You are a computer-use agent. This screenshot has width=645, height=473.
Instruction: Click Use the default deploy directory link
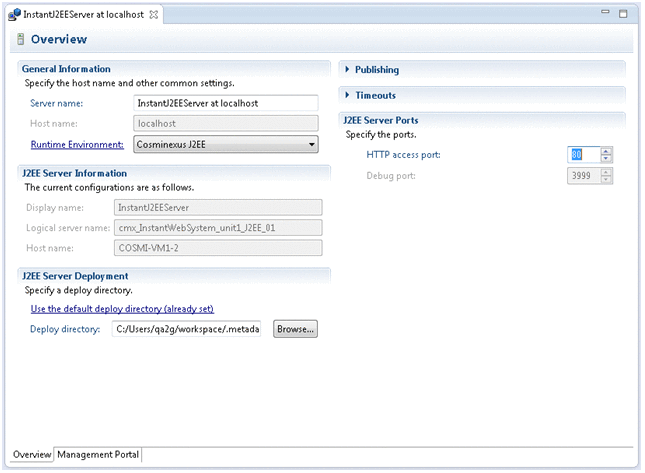click(122, 309)
